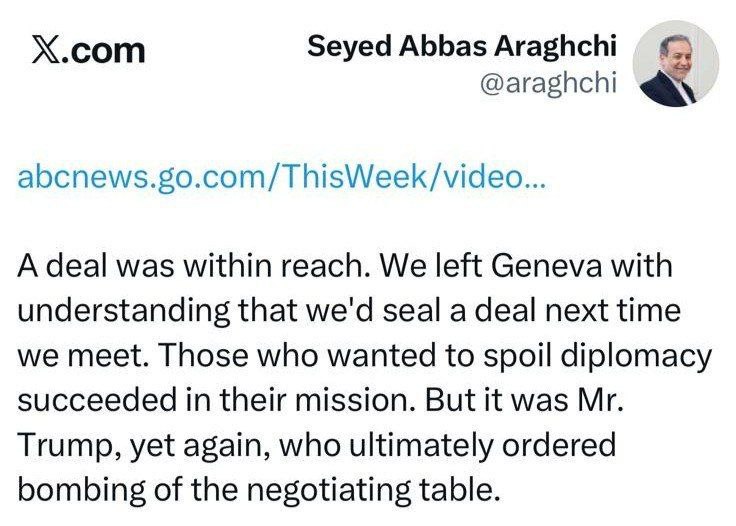Click the X.com header label
Viewport: 736px width, 526px height.
point(87,50)
